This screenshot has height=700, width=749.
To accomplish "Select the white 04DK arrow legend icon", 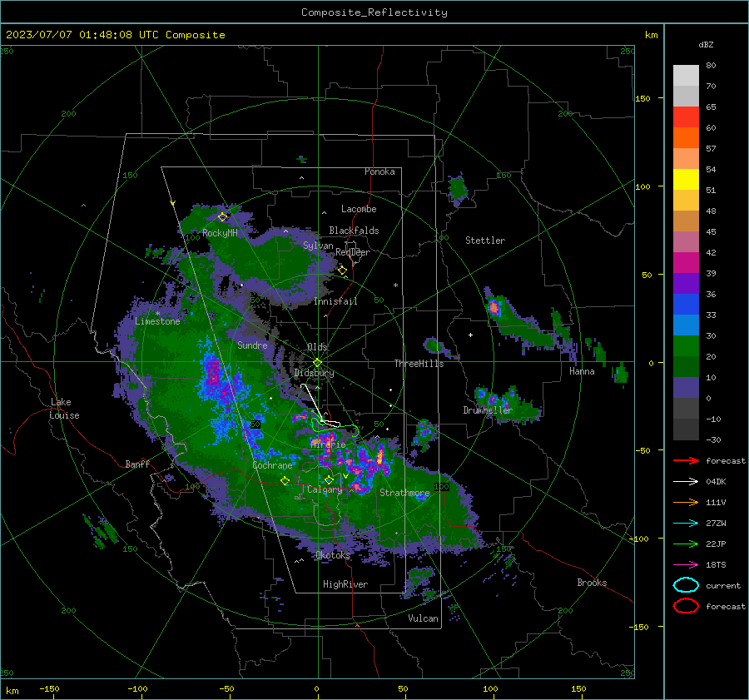I will click(686, 481).
